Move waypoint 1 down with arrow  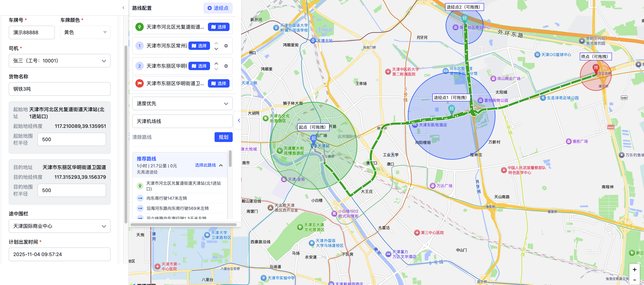click(216, 49)
